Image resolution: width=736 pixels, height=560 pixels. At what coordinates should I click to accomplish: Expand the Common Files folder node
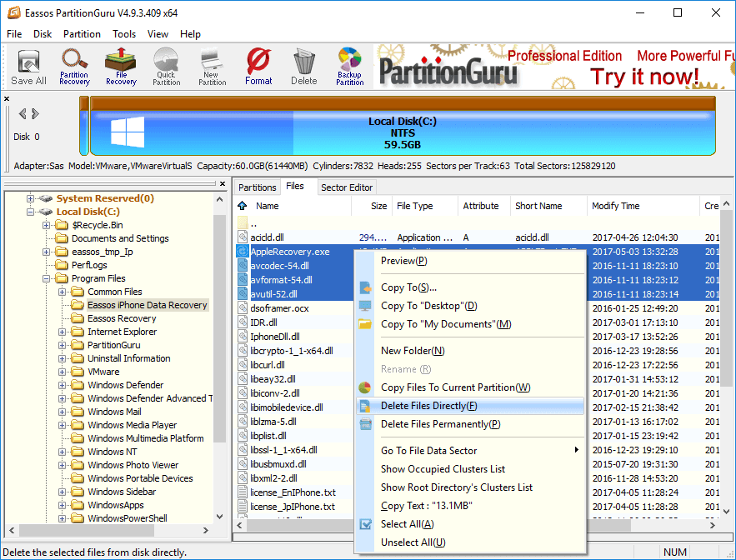point(63,292)
